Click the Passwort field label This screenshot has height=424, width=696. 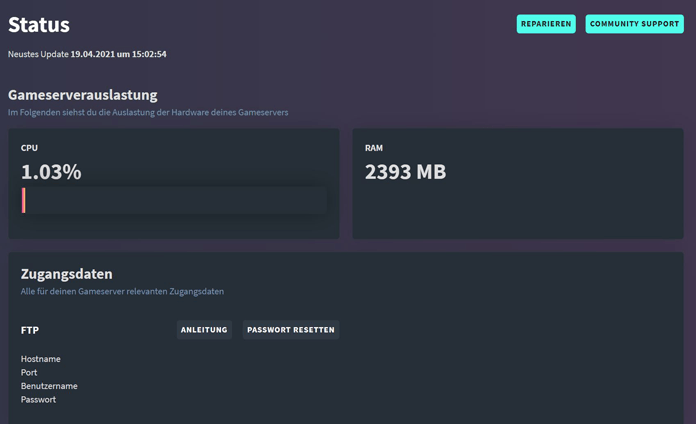(38, 399)
